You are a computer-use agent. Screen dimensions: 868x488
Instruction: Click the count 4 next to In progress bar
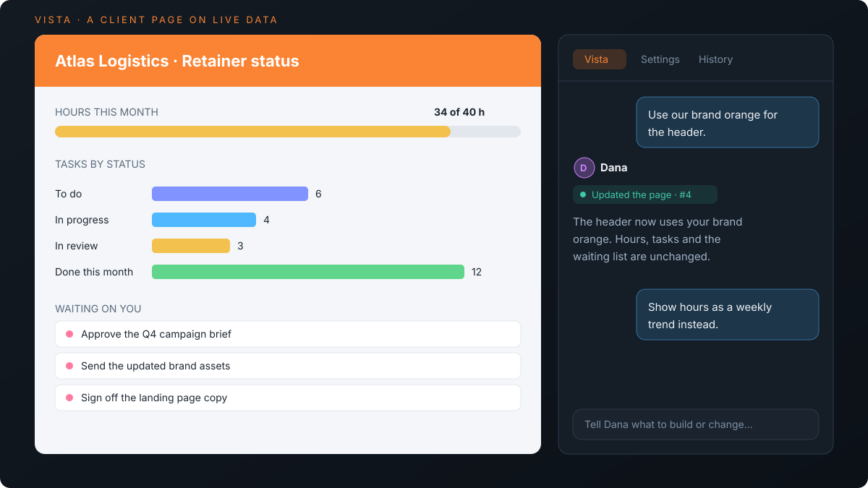click(266, 220)
